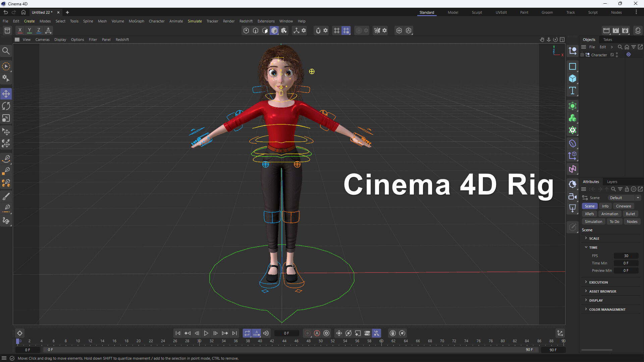Open the Bullet tab button
This screenshot has height=362, width=644.
[630, 214]
